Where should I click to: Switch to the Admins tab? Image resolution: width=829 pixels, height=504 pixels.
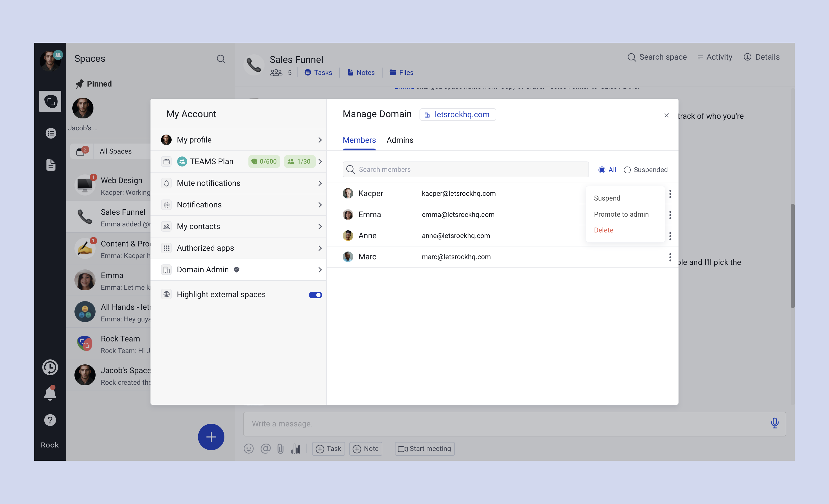point(400,140)
